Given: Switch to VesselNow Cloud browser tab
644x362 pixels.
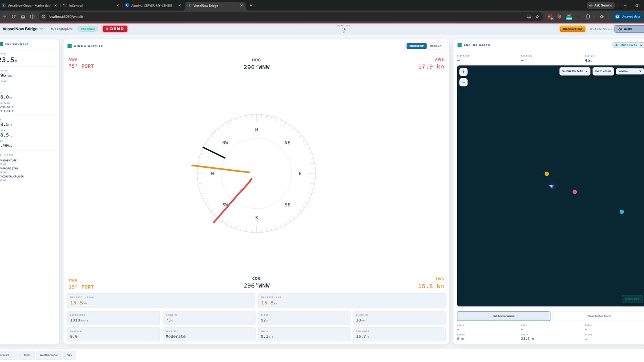Looking at the screenshot, I should [29, 5].
